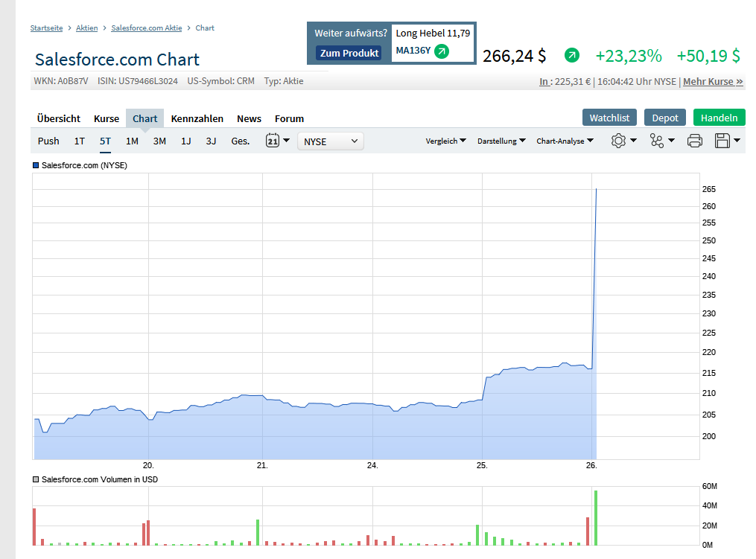Click the +50,19 $ change value
This screenshot has width=756, height=559.
[708, 56]
